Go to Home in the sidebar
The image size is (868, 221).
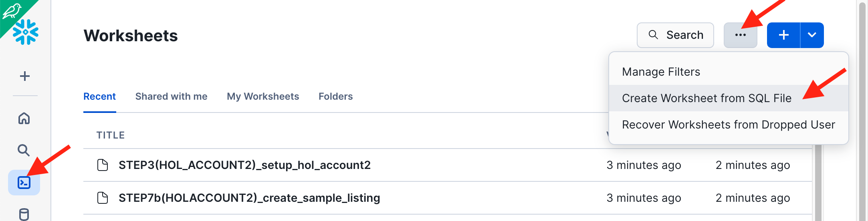coord(24,118)
